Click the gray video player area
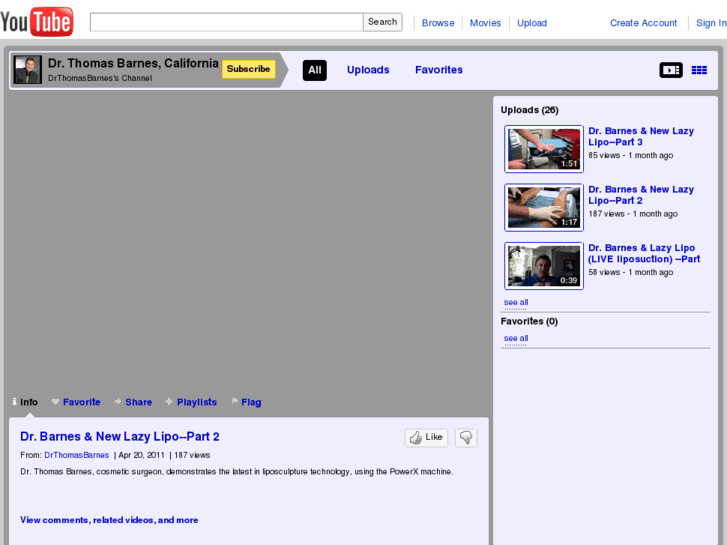This screenshot has height=545, width=727. pyautogui.click(x=249, y=241)
